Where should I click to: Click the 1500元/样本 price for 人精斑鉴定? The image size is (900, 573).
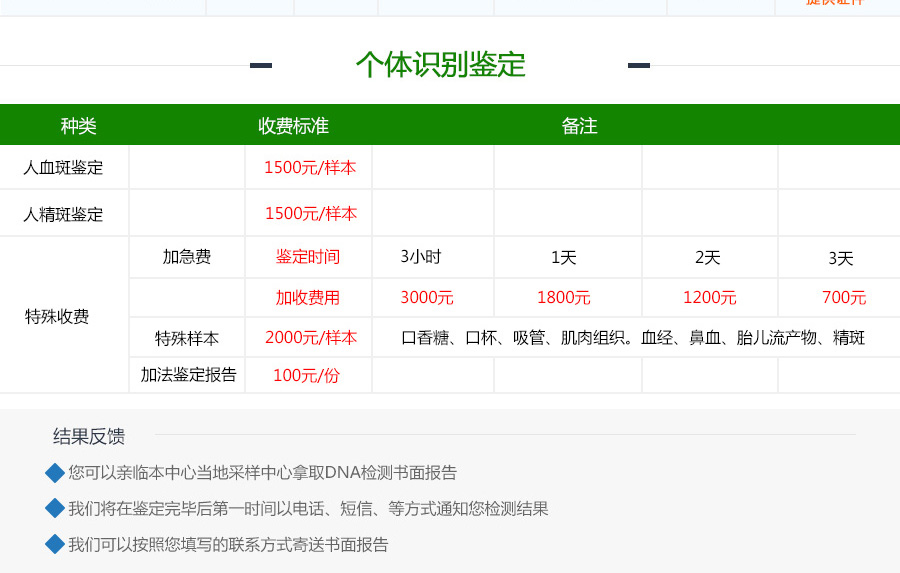coord(311,214)
